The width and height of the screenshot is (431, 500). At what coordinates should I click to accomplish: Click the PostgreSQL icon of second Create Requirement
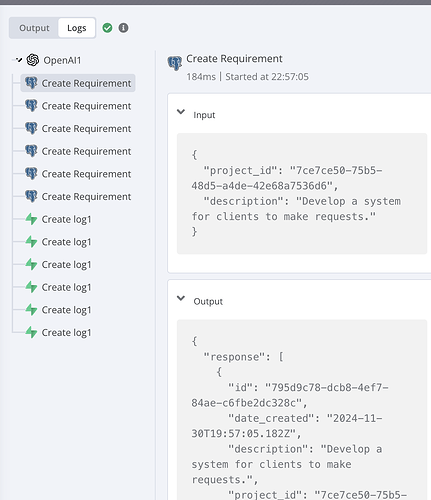click(x=31, y=106)
